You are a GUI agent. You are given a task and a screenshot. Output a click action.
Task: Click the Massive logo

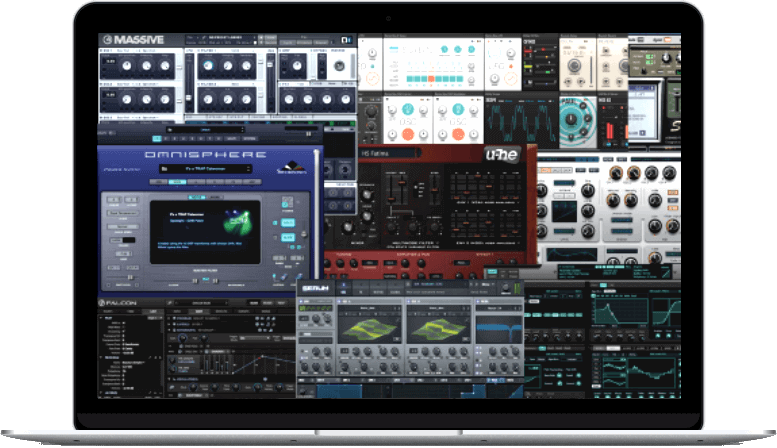(x=133, y=40)
